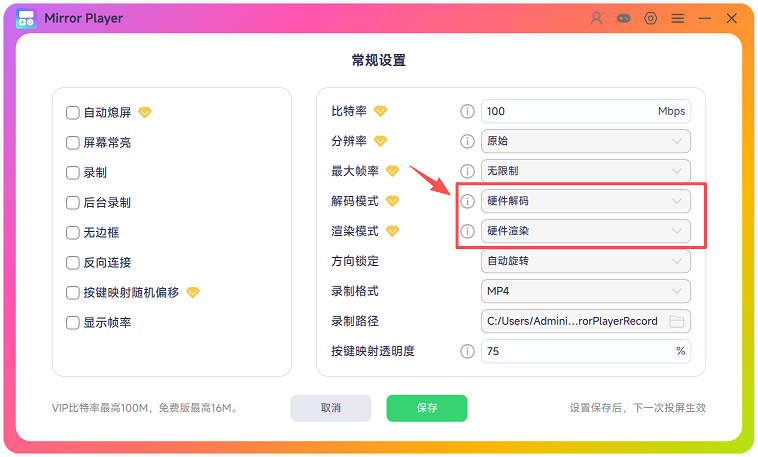Expand the 渲染模式 dropdown showing 硬件渲染
The height and width of the screenshot is (457, 758).
coord(585,231)
